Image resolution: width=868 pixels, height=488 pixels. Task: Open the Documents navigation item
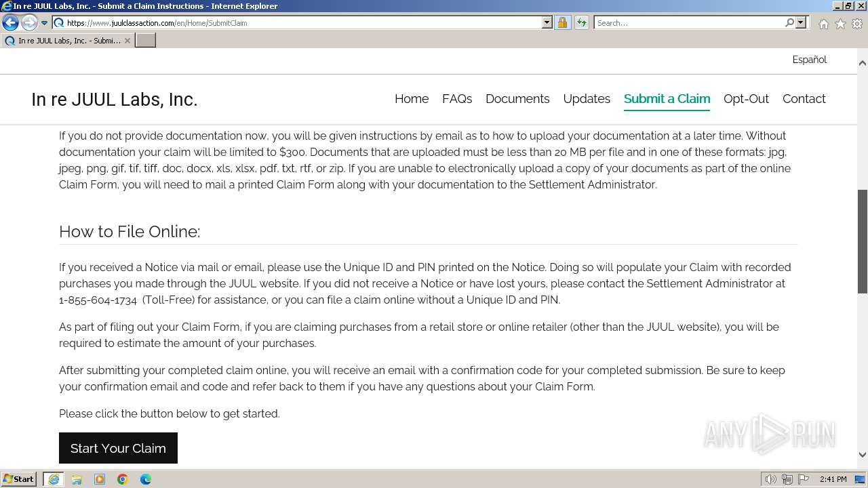click(517, 99)
